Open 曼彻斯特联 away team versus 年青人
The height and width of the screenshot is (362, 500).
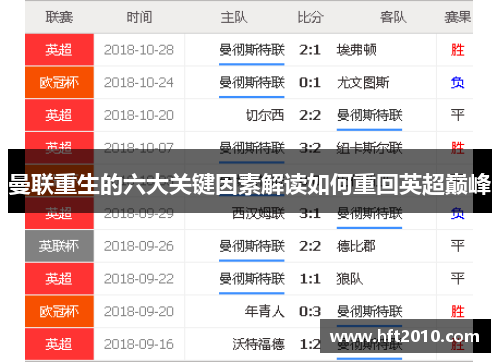[369, 312]
